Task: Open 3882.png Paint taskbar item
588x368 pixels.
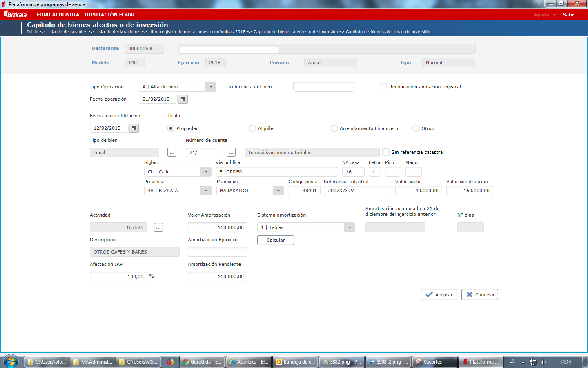Action: click(x=341, y=362)
